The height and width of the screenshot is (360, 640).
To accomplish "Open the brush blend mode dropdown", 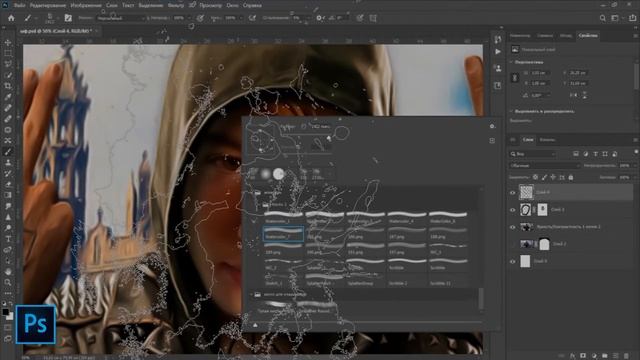I will (121, 18).
